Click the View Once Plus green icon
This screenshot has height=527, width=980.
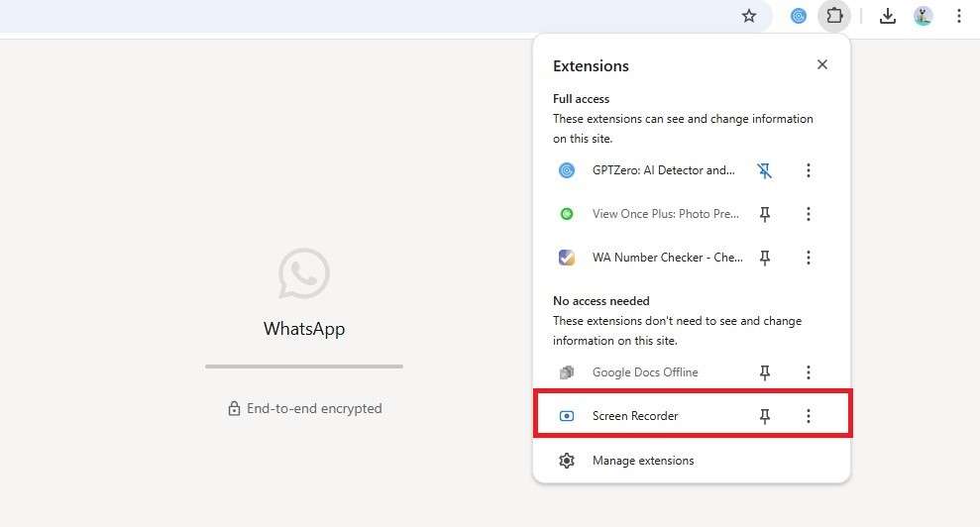(x=566, y=214)
